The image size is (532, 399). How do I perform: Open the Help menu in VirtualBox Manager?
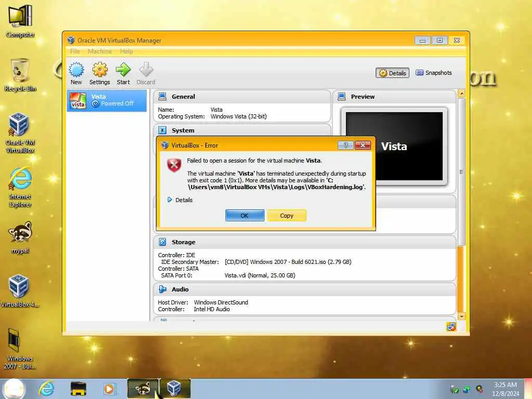coord(126,51)
